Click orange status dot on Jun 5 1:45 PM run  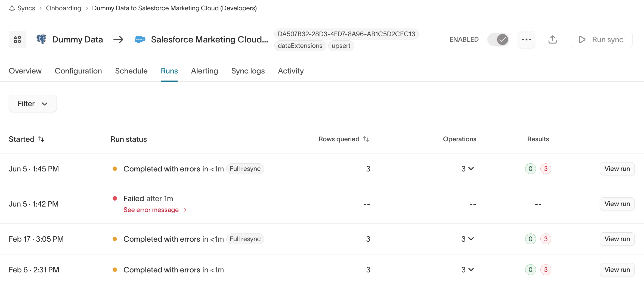pyautogui.click(x=115, y=169)
